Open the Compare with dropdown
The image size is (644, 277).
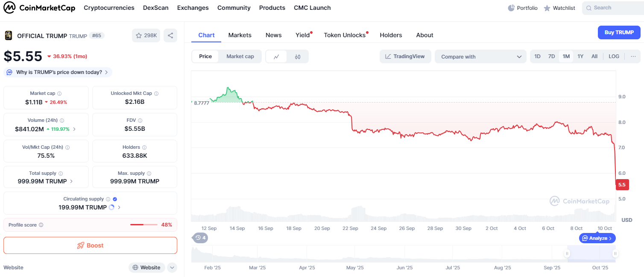(x=481, y=56)
